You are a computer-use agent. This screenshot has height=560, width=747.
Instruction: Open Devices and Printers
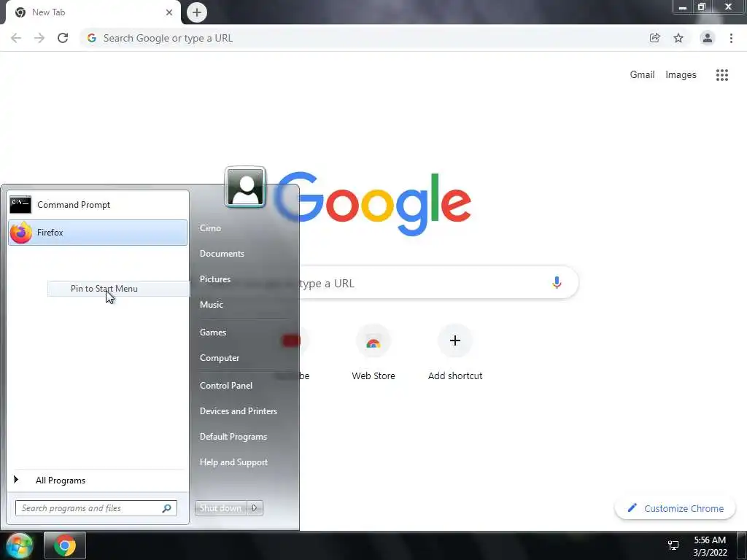[x=239, y=411]
